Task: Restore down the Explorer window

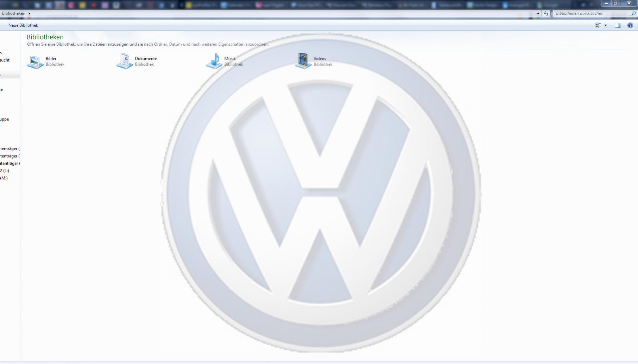Action: click(x=615, y=3)
